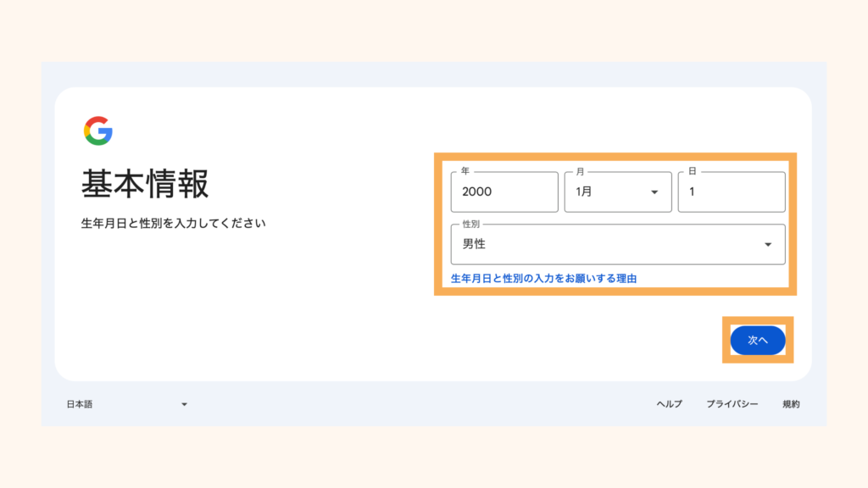Click 次へ to submit birthday and gender
The width and height of the screenshot is (868, 488).
click(757, 340)
